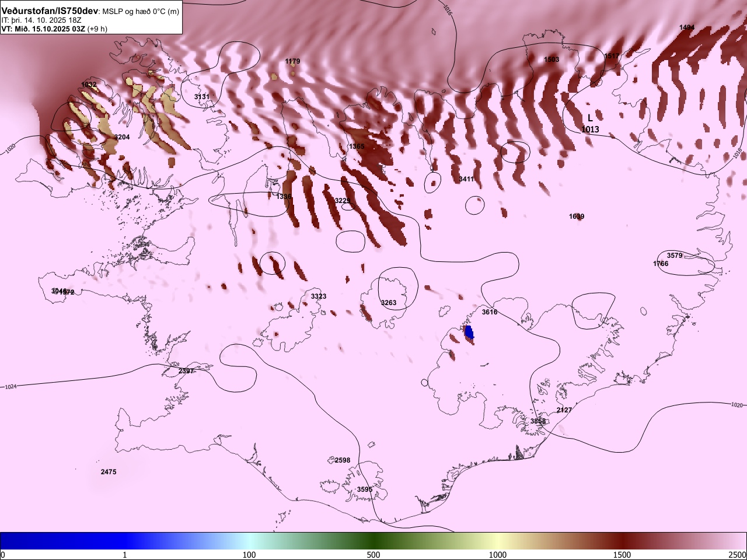Image resolution: width=747 pixels, height=560 pixels.
Task: Click the "3616" height value
Action: tap(490, 312)
